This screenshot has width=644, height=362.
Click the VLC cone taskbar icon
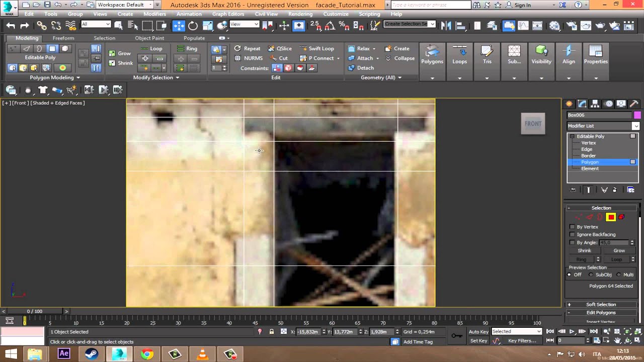coord(202,354)
